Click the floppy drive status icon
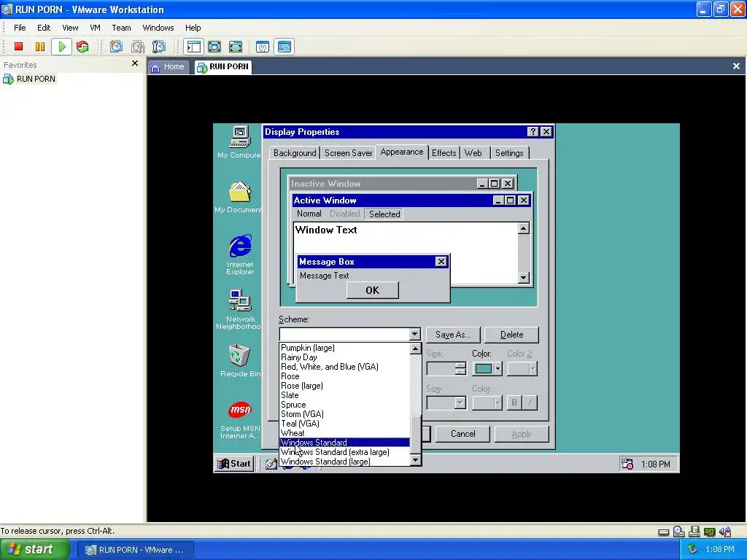 pyautogui.click(x=694, y=532)
